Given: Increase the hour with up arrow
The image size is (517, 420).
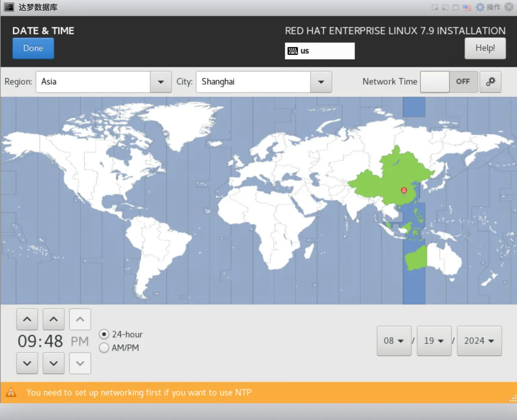Looking at the screenshot, I should pyautogui.click(x=27, y=319).
